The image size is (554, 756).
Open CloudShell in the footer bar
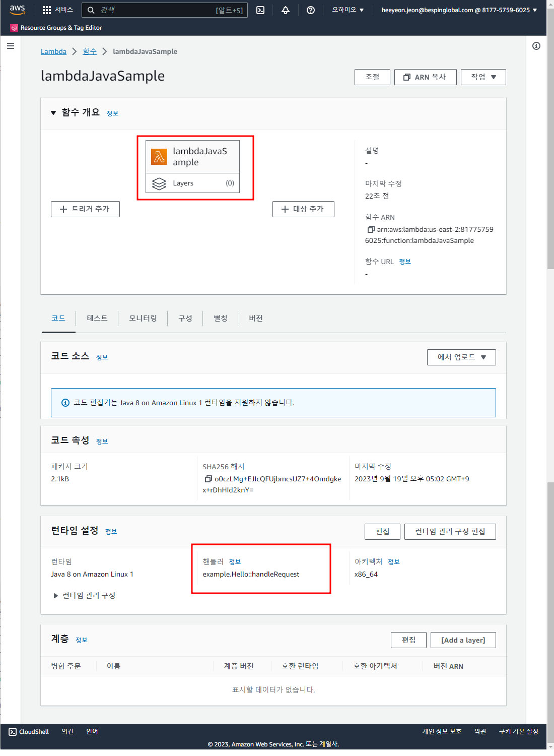coord(29,732)
